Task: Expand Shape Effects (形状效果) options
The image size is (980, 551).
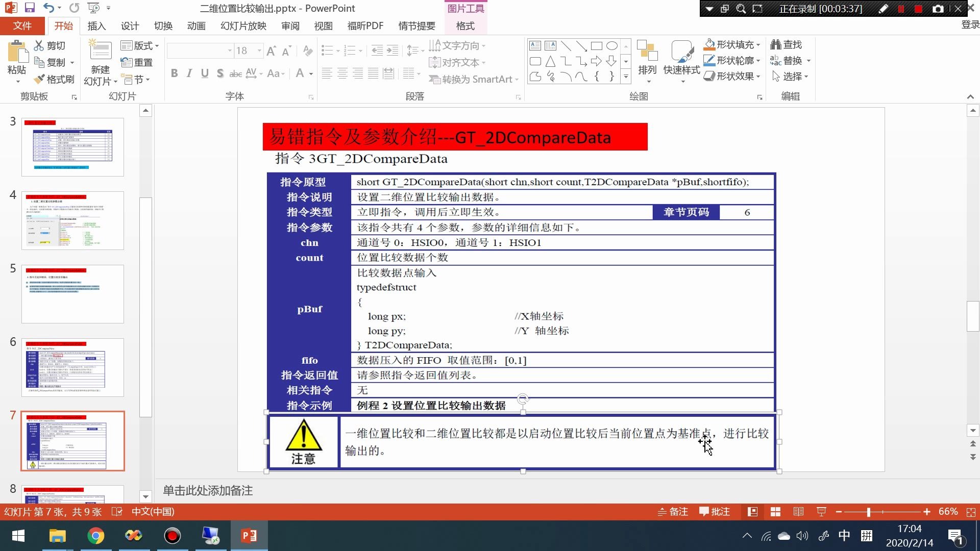Action: point(758,77)
